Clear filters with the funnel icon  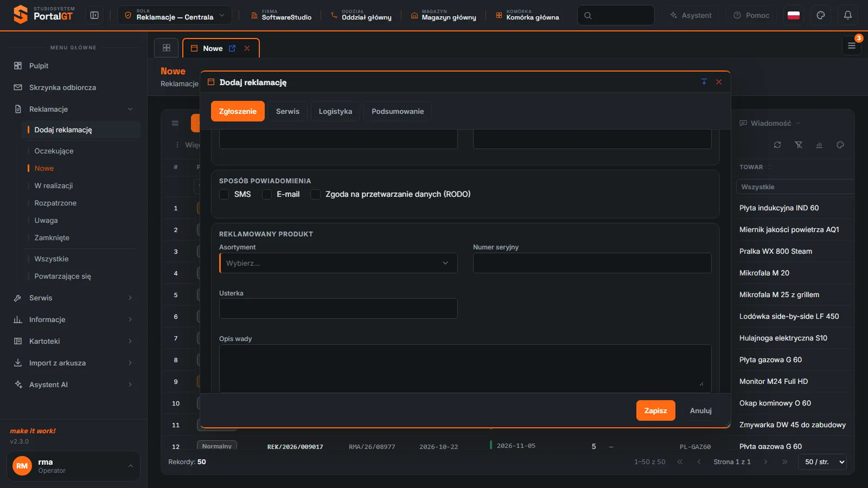[799, 145]
